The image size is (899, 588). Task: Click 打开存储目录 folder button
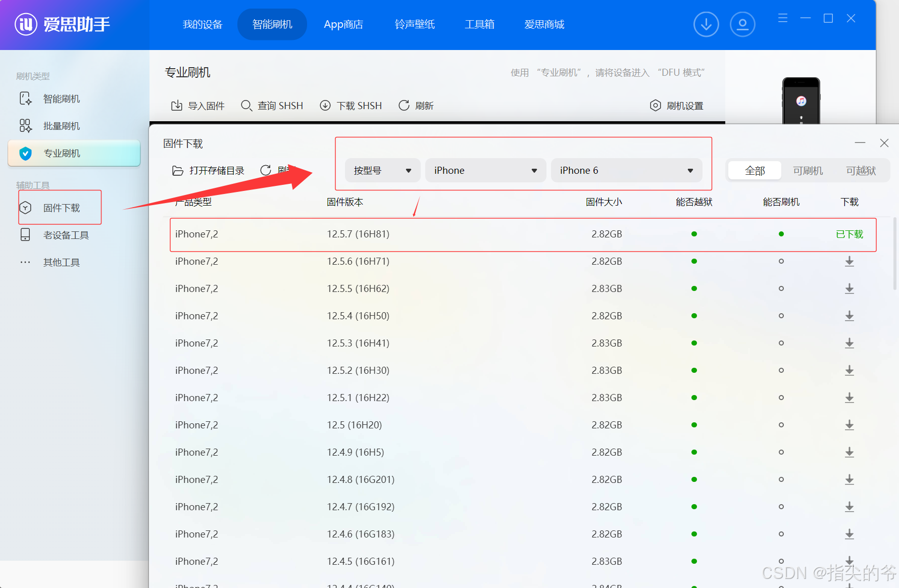tap(208, 170)
